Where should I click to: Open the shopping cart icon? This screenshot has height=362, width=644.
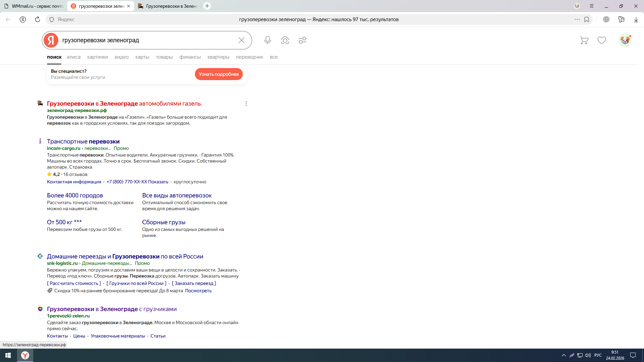(x=584, y=40)
